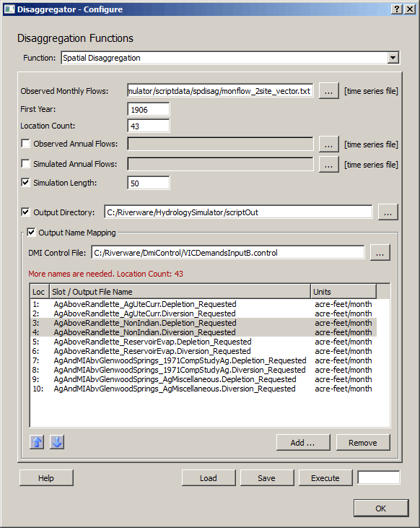Image resolution: width=420 pixels, height=528 pixels.
Task: Click the question mark help icon in title bar
Action: [397, 9]
